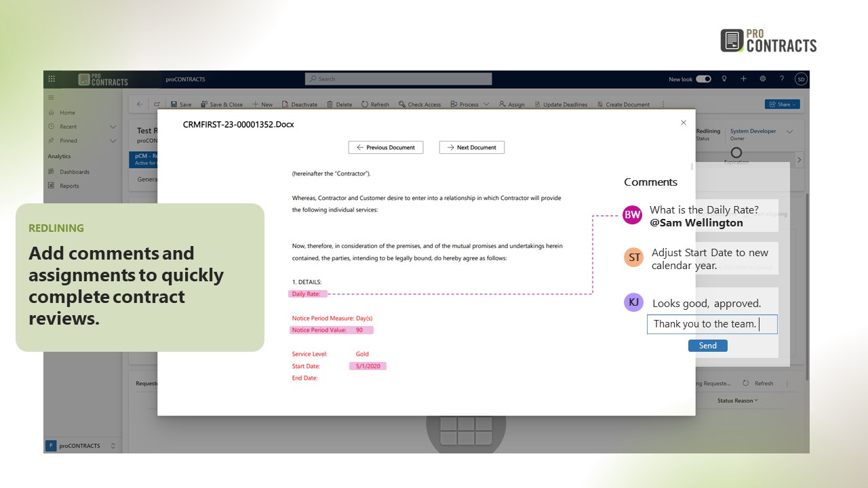Click the plus quick-create icon
Screen dimensions: 868x488
coord(743,79)
